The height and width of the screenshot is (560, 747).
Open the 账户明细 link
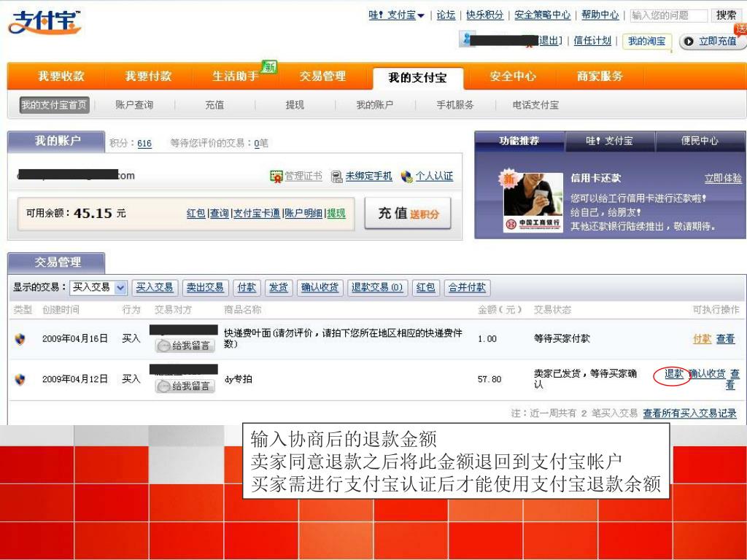coord(303,214)
